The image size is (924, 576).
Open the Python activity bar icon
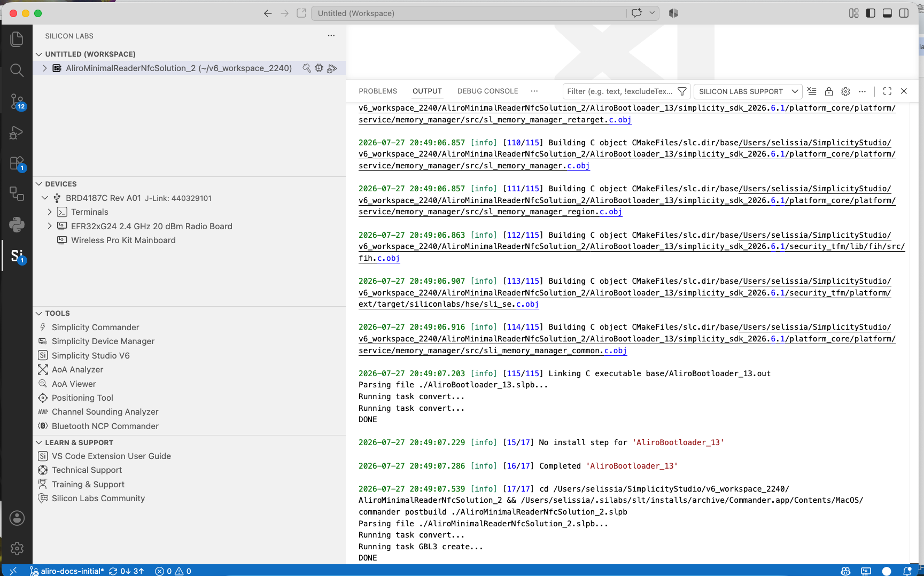(x=17, y=224)
